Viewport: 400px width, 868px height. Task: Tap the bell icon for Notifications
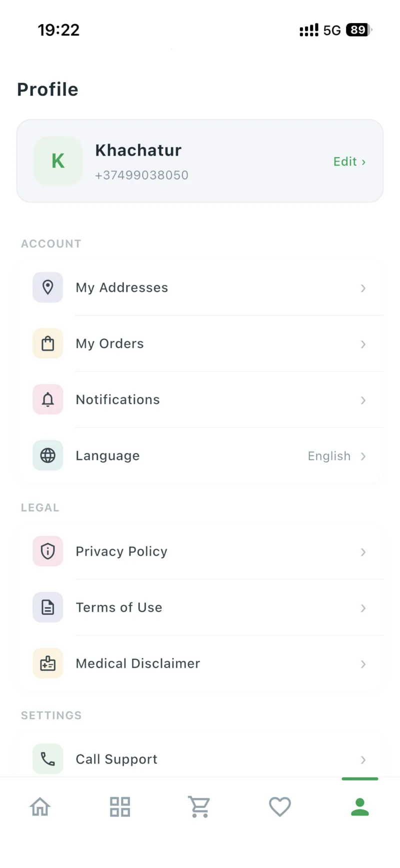48,399
